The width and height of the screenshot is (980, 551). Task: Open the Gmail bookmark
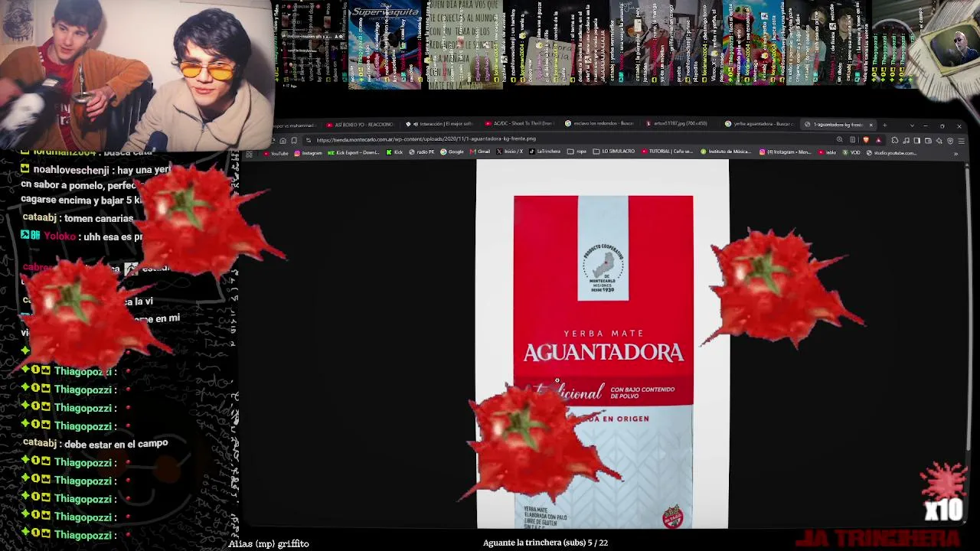481,153
